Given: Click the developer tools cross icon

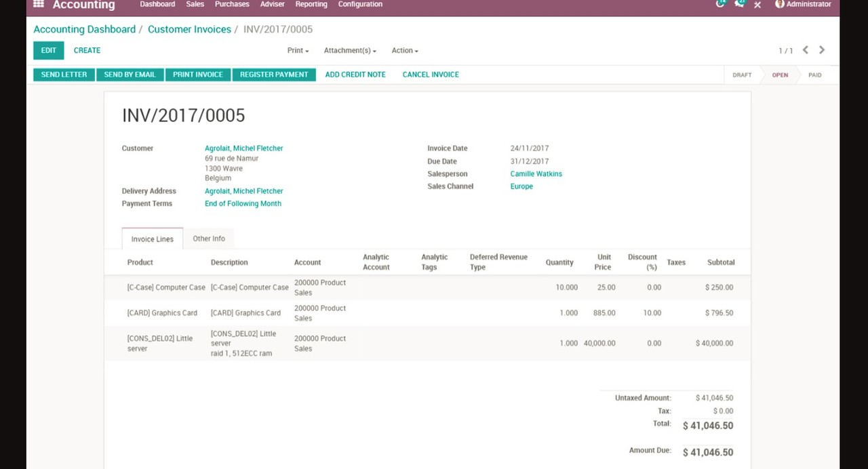Looking at the screenshot, I should pos(757,5).
